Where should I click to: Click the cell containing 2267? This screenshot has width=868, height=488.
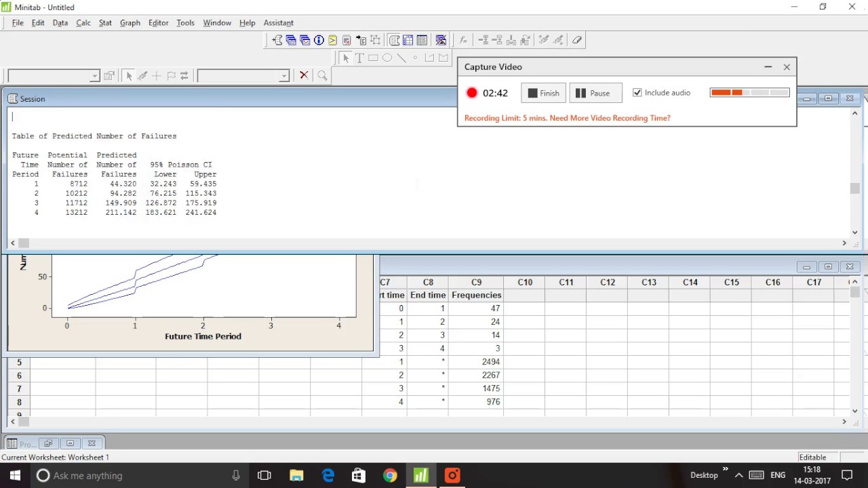(x=476, y=375)
